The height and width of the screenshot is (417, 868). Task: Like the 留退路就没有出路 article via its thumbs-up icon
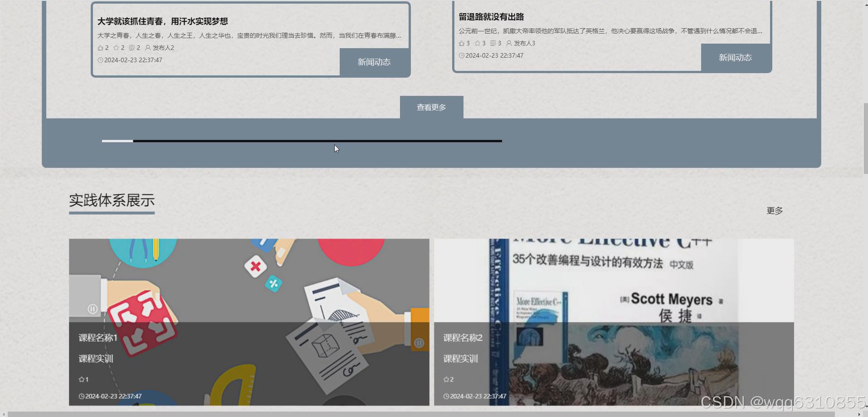pyautogui.click(x=462, y=43)
